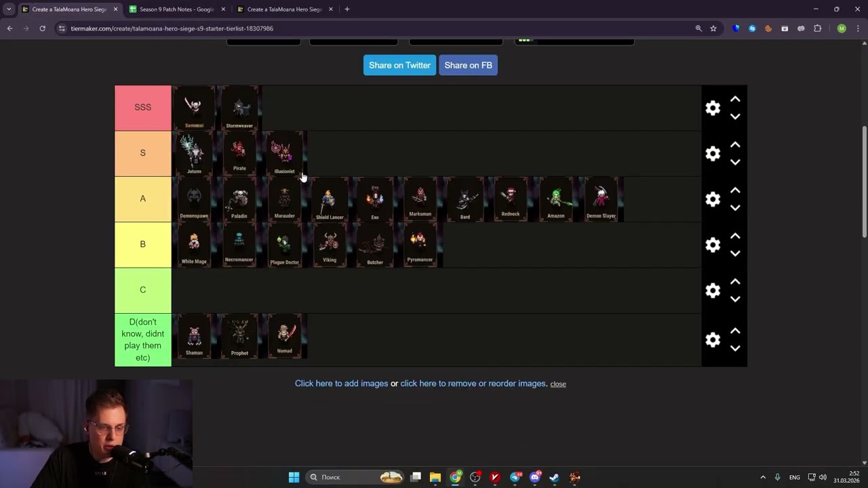Open settings gear for C tier row
Screen dimensions: 868x488
click(713, 290)
